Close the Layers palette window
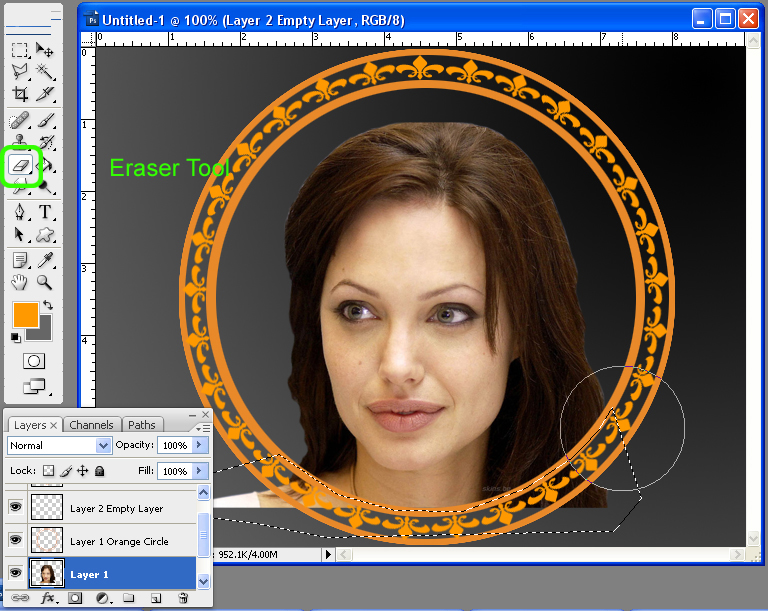The width and height of the screenshot is (768, 611). [206, 415]
